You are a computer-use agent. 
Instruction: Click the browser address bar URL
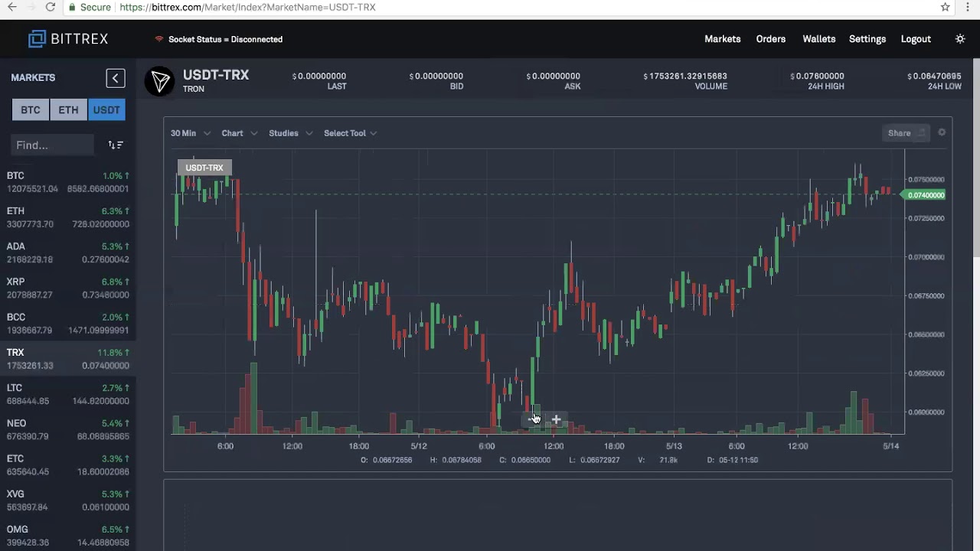(x=247, y=7)
